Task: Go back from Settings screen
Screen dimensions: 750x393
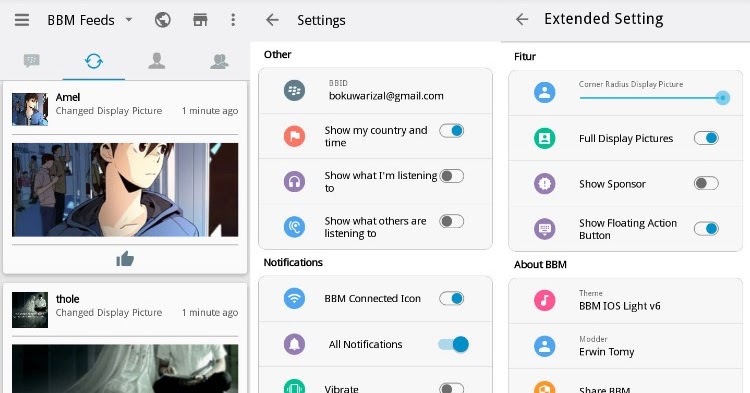Action: (272, 20)
